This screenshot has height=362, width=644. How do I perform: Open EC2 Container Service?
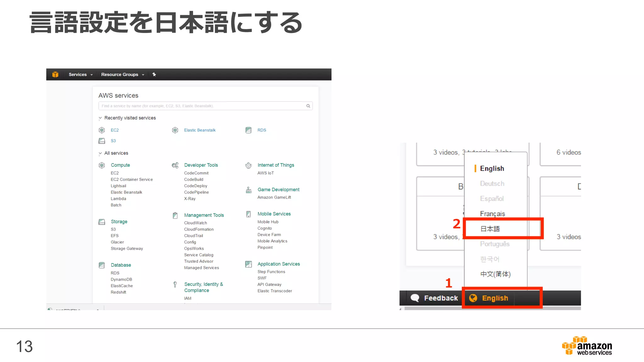pyautogui.click(x=132, y=179)
